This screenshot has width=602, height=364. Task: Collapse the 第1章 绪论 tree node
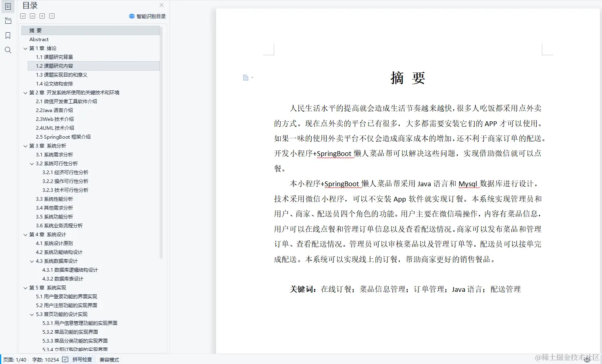[x=25, y=48]
